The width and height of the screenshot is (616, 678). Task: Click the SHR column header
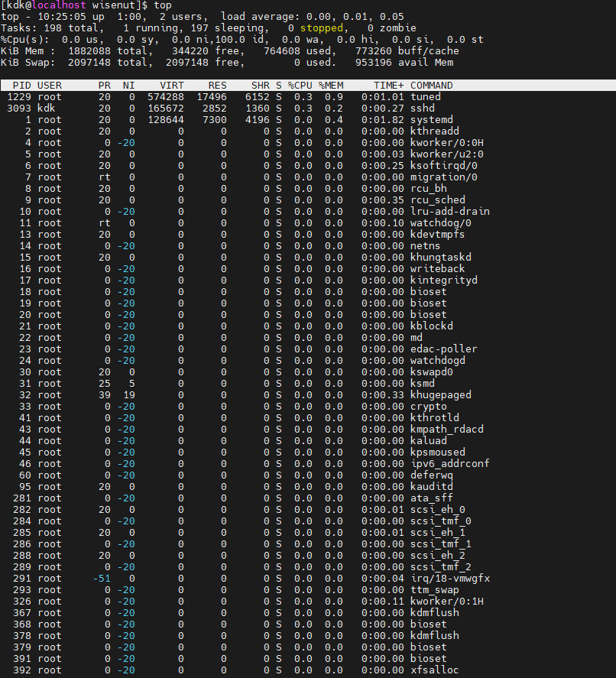pos(260,85)
